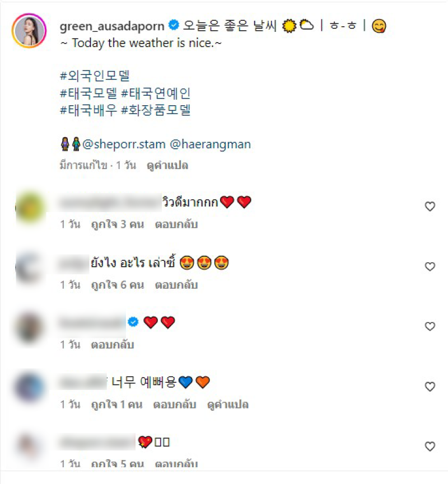View the 6 likes on second comment
The width and height of the screenshot is (448, 484).
coord(118,285)
